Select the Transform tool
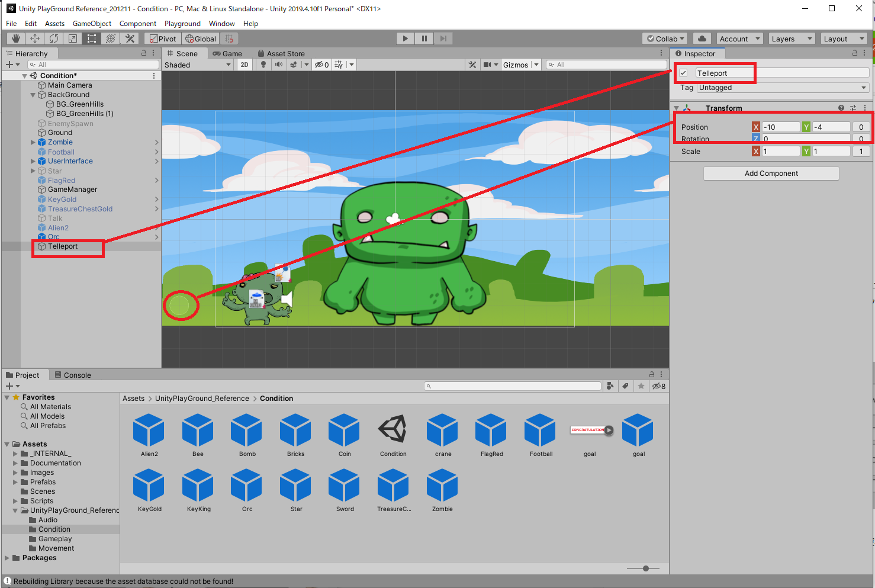Image resolution: width=875 pixels, height=588 pixels. [x=111, y=38]
